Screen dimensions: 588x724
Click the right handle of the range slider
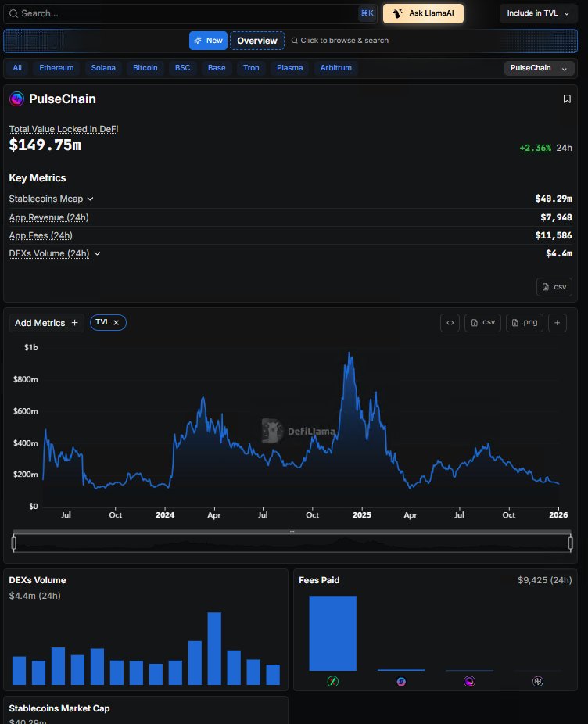571,543
